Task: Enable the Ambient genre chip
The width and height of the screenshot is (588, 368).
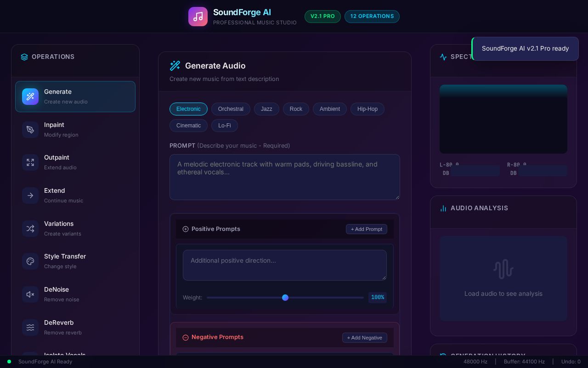Action: tap(330, 109)
